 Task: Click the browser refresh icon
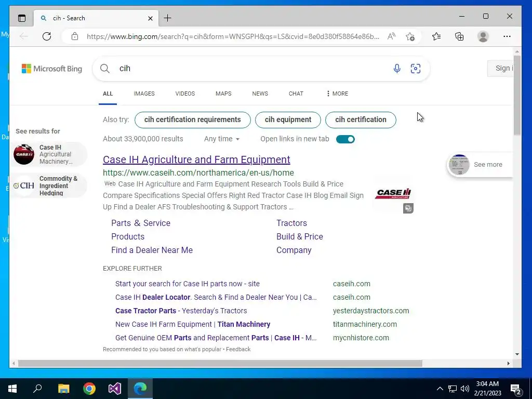point(47,36)
